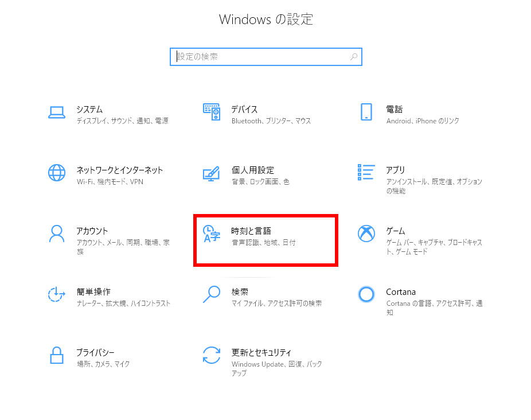The image size is (531, 420).
Task: Click the 時刻と言語 clock and letter icon
Action: 212,234
